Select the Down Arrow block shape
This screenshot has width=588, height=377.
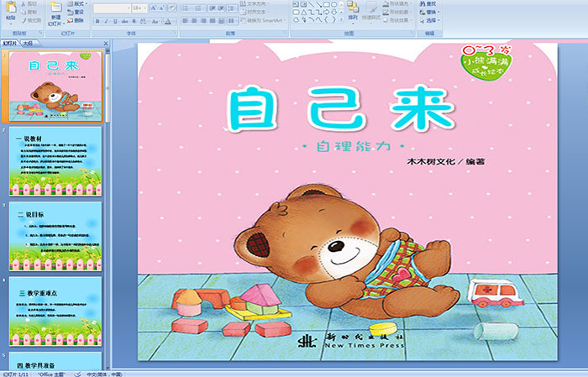point(333,13)
